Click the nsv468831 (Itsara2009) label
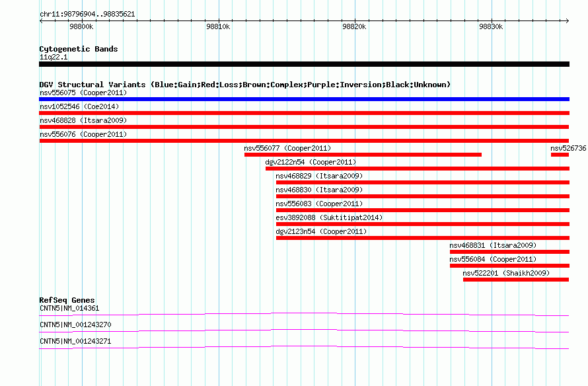Image resolution: width=588 pixels, height=386 pixels. 493,245
